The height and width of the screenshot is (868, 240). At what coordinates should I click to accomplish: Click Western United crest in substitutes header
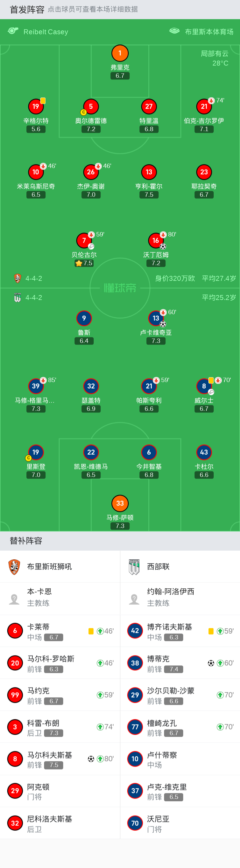tap(134, 567)
